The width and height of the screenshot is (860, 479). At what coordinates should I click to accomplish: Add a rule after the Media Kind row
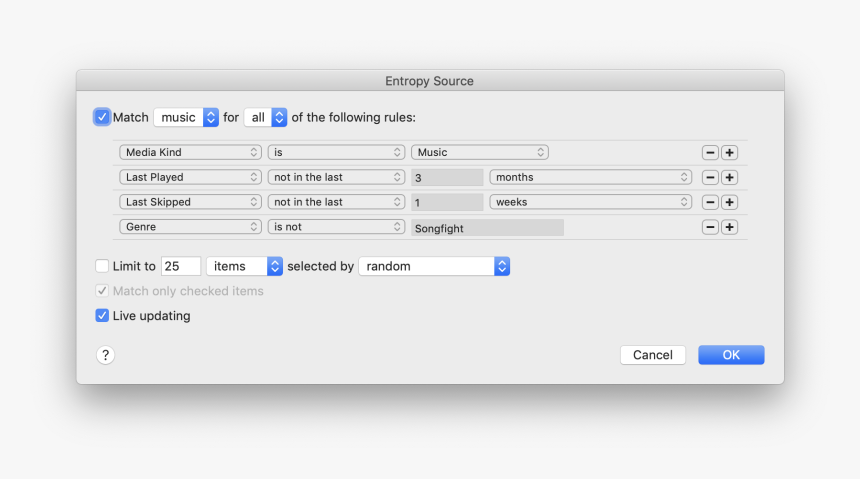pos(729,153)
